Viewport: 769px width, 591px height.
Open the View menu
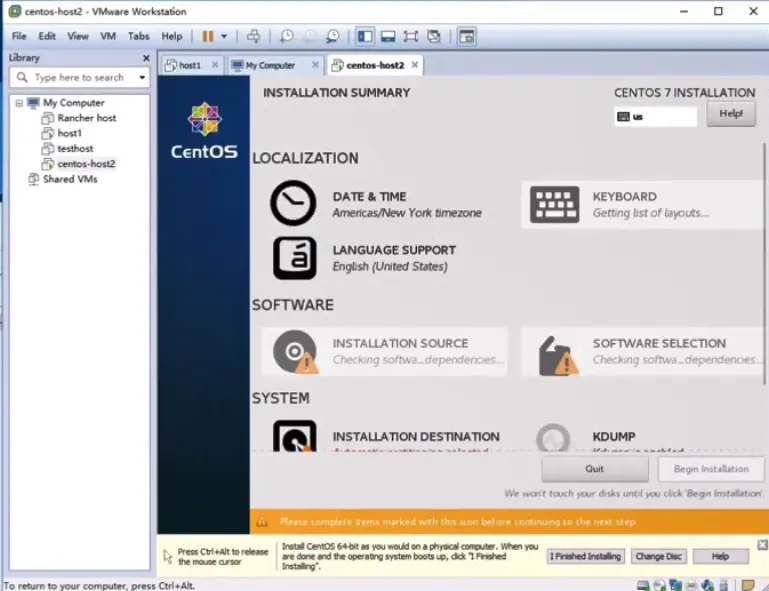[78, 36]
